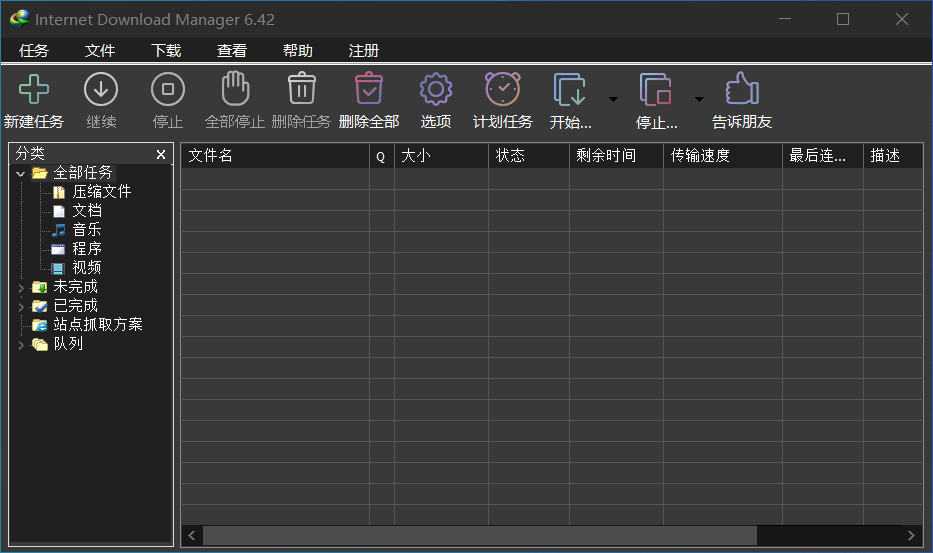Select the 视频 category label
Image resolution: width=933 pixels, height=553 pixels.
[87, 268]
